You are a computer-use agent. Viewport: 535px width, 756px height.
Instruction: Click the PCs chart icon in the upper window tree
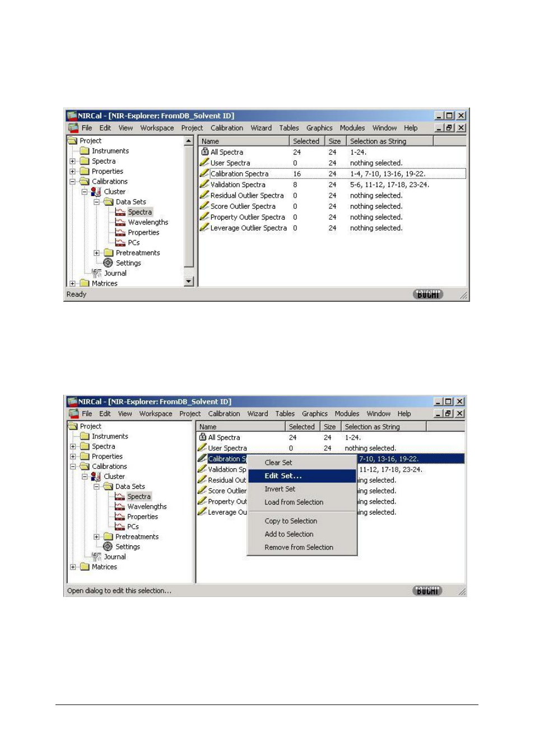(120, 242)
